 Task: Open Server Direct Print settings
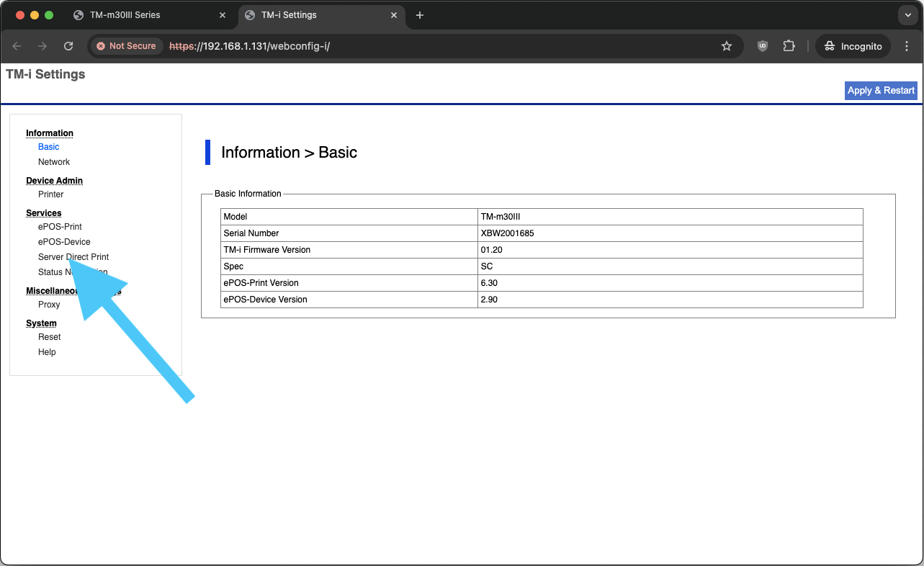pos(73,257)
